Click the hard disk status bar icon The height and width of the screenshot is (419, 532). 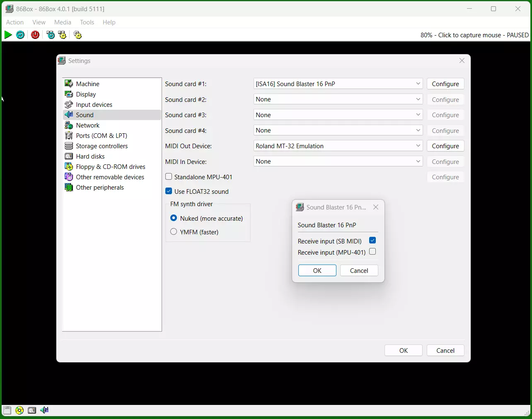click(32, 410)
